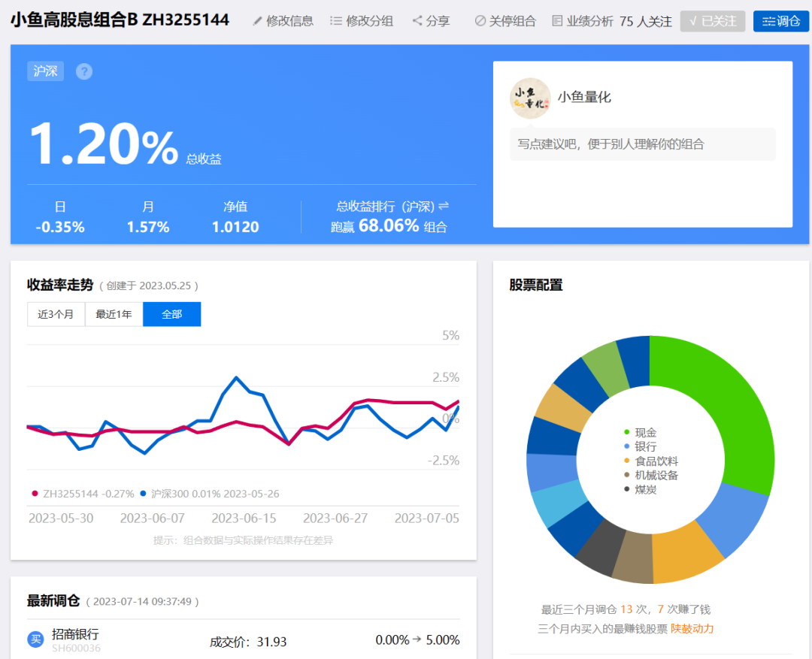Click the blue 买 icon for 招商银行
The height and width of the screenshot is (659, 812).
(36, 639)
